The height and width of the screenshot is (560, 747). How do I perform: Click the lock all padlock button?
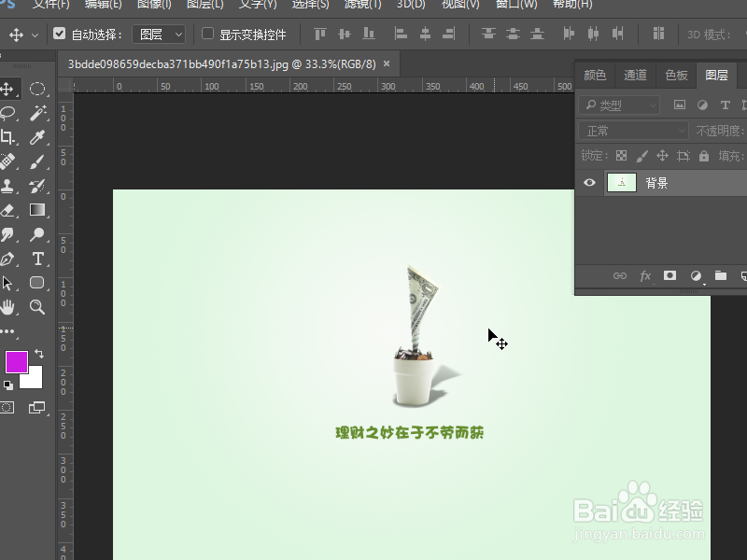(704, 156)
